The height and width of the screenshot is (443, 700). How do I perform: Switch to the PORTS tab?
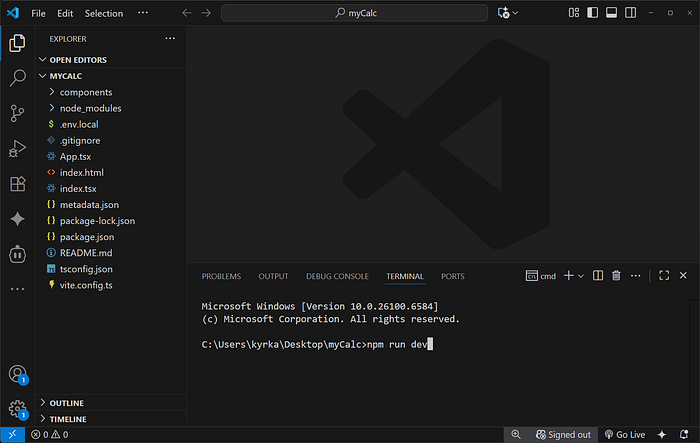453,276
